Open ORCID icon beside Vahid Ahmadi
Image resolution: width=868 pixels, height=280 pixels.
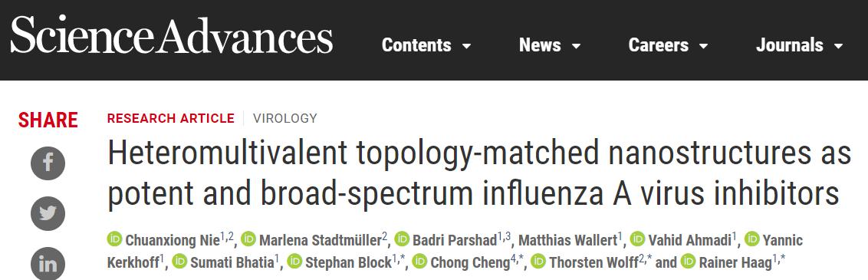638,239
